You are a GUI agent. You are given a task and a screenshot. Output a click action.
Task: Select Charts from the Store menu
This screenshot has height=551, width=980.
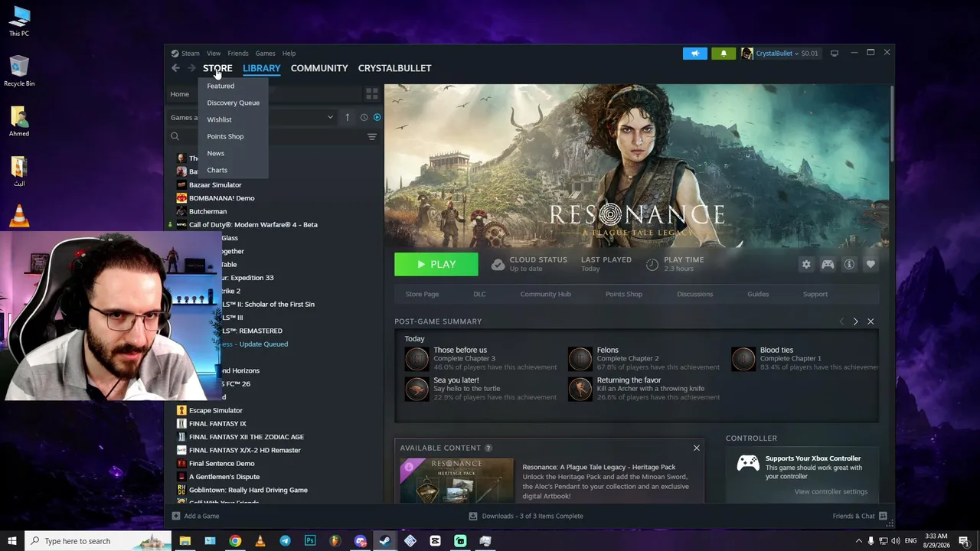(x=217, y=170)
